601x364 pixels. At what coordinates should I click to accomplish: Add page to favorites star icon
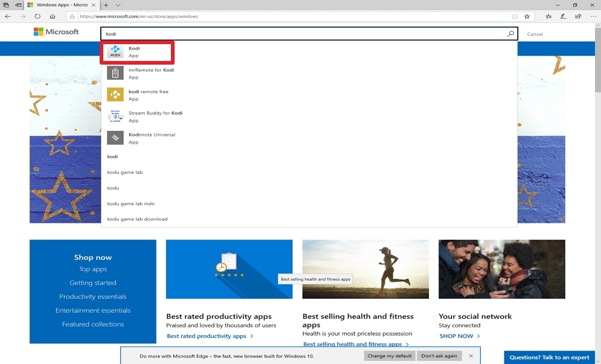pos(527,16)
